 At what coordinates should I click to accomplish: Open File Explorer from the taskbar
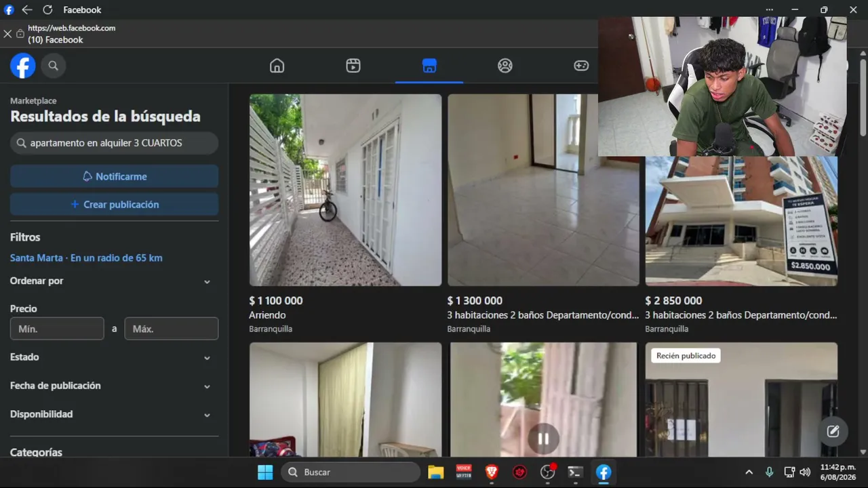point(435,472)
